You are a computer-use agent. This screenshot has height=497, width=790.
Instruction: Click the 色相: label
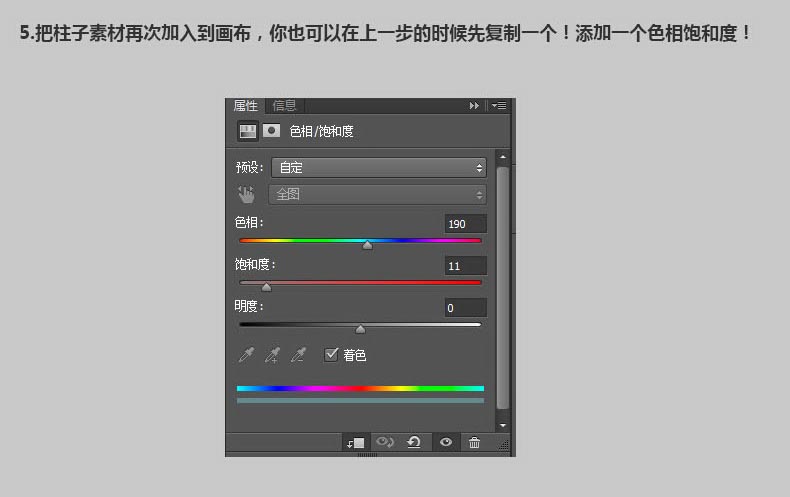tap(249, 222)
